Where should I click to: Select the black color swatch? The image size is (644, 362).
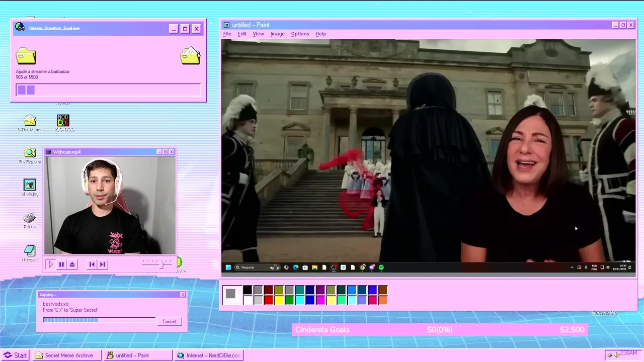248,290
